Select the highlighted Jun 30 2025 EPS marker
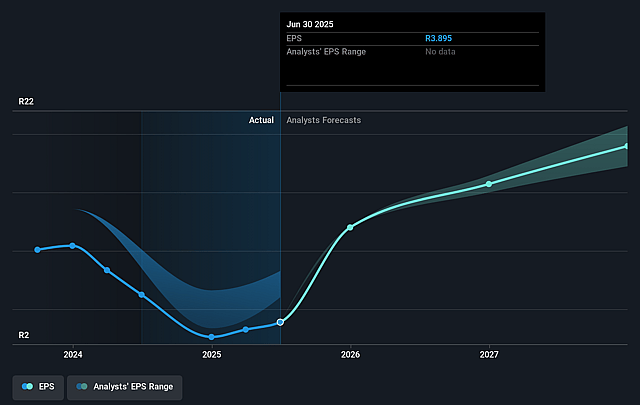640x405 pixels. tap(280, 322)
